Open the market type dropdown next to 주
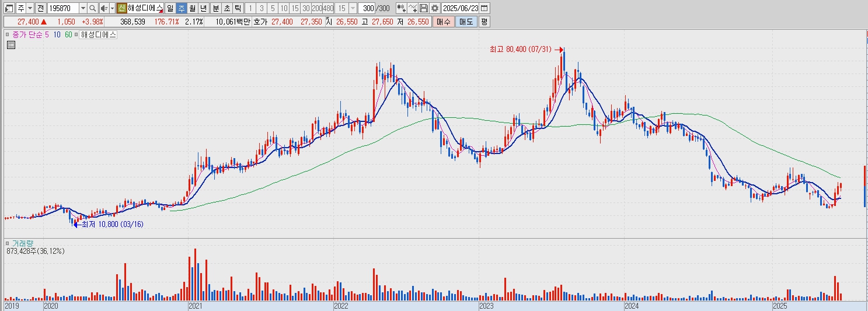The image size is (868, 311). click(x=30, y=8)
